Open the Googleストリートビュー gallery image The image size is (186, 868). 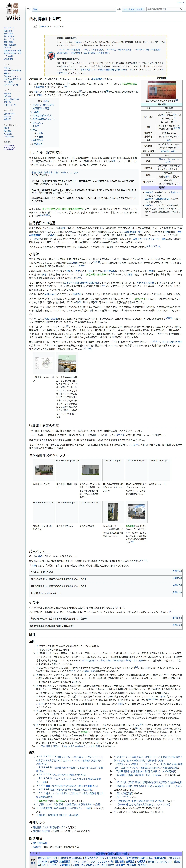pos(113,512)
